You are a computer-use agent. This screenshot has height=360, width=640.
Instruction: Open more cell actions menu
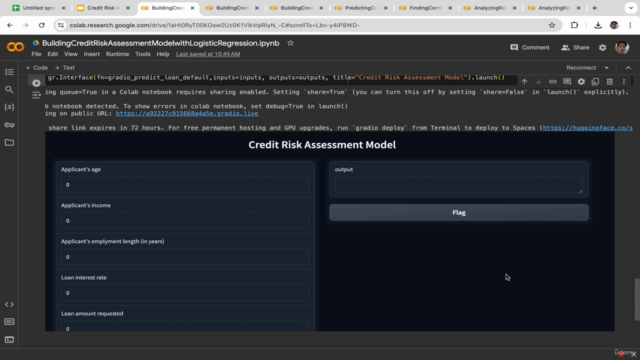[x=624, y=82]
